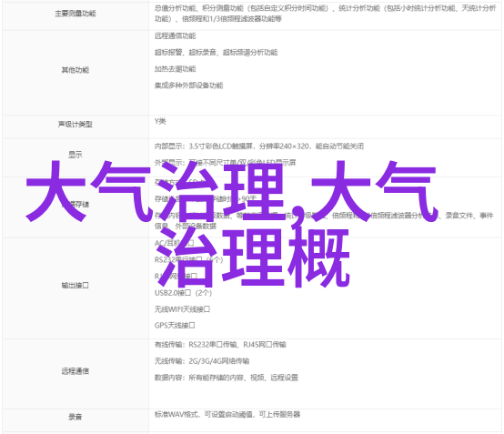This screenshot has width=504, height=434.
Task: Select the 录音 row label
Action: point(76,417)
